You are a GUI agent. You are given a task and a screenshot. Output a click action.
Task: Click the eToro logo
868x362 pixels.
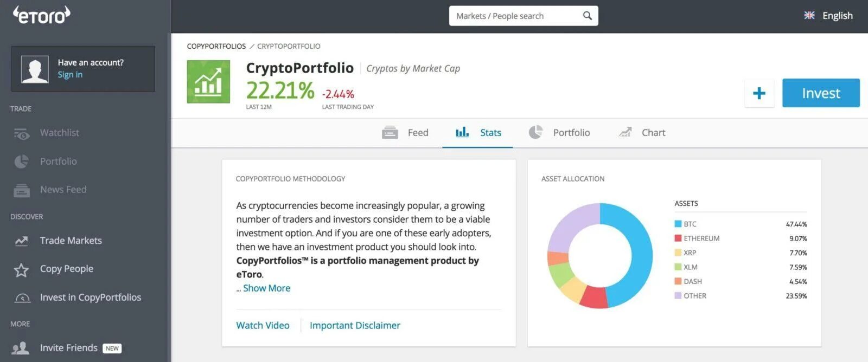(42, 15)
